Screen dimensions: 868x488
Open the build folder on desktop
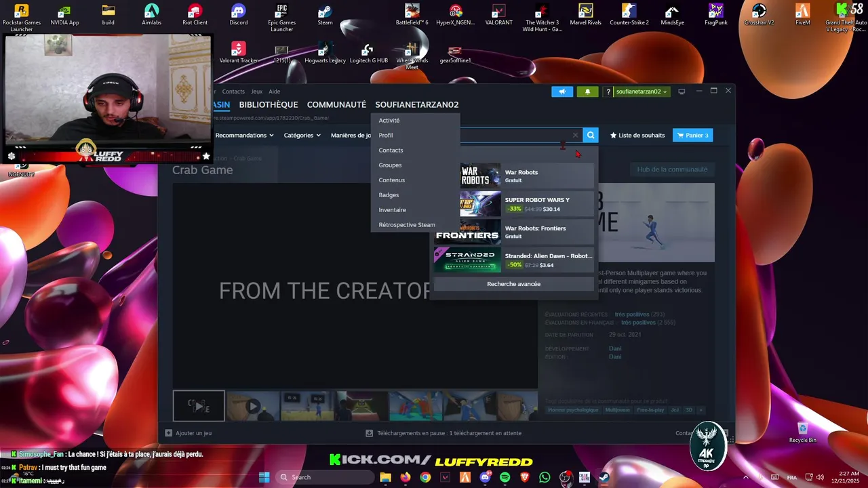coord(108,15)
